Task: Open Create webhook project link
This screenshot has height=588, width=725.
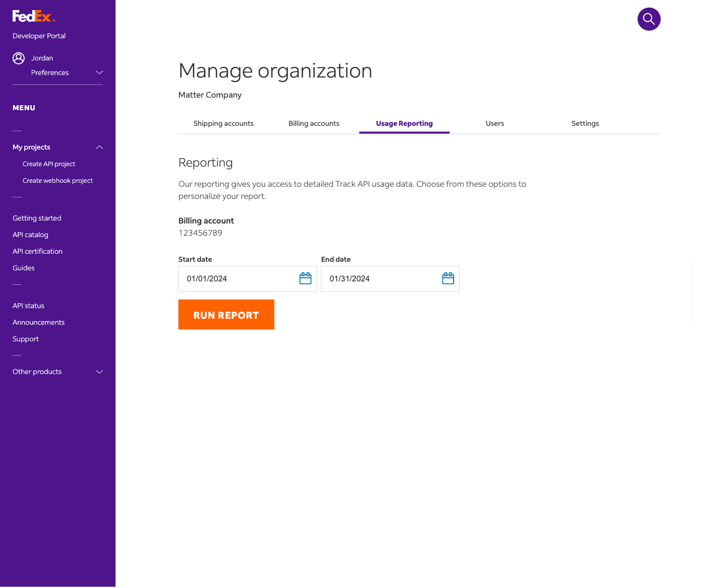Action: point(58,181)
